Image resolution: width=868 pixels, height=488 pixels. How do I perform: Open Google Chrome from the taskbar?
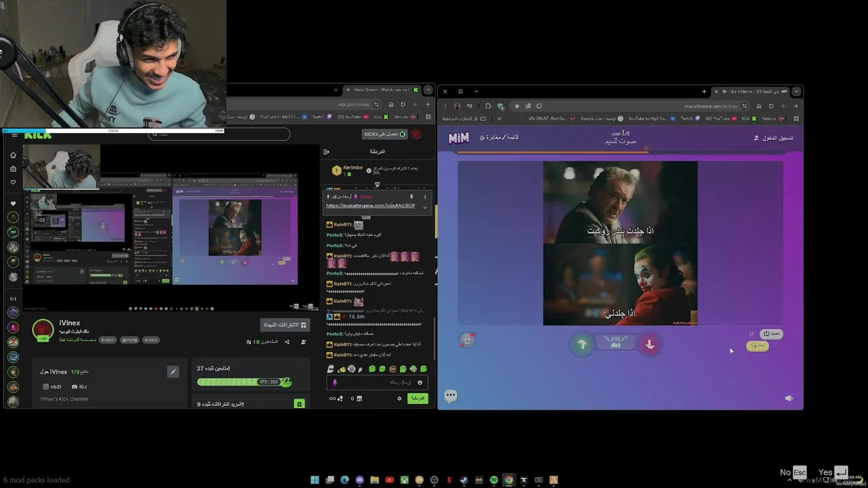[509, 480]
